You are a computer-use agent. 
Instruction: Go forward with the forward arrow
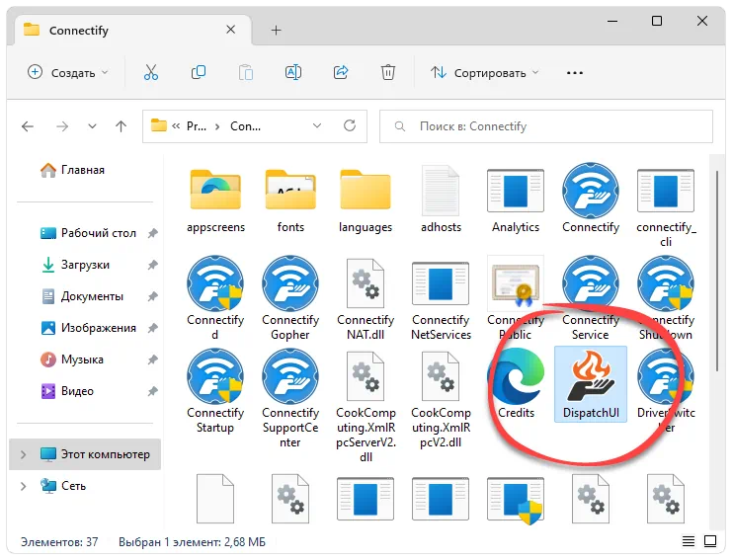(x=62, y=126)
